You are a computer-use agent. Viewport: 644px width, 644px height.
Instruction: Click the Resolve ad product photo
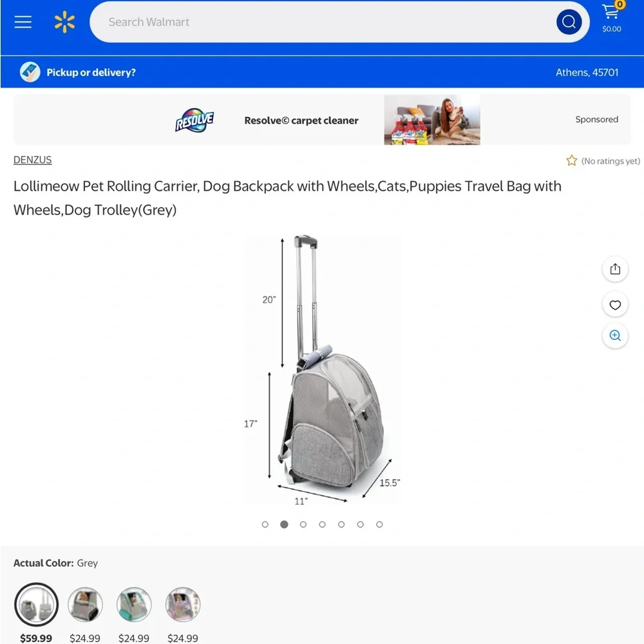tap(432, 120)
